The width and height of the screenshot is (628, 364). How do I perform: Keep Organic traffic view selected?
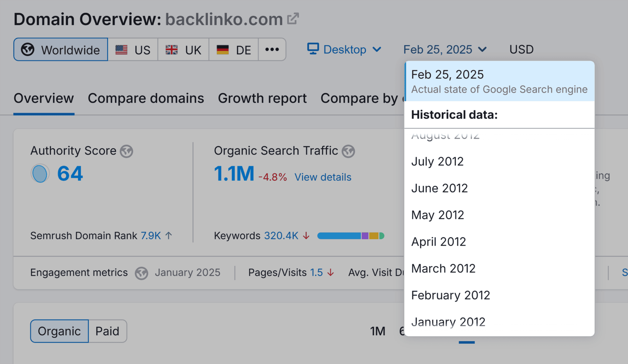pyautogui.click(x=59, y=331)
